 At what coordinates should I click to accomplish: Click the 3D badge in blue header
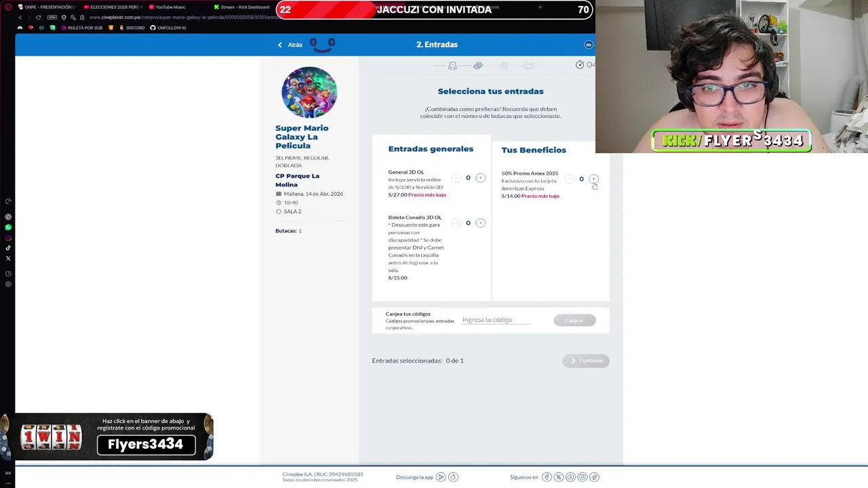[x=588, y=45]
